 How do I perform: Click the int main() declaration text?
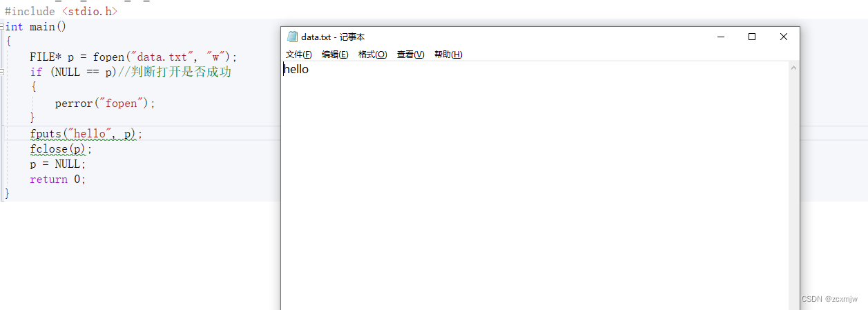[36, 26]
